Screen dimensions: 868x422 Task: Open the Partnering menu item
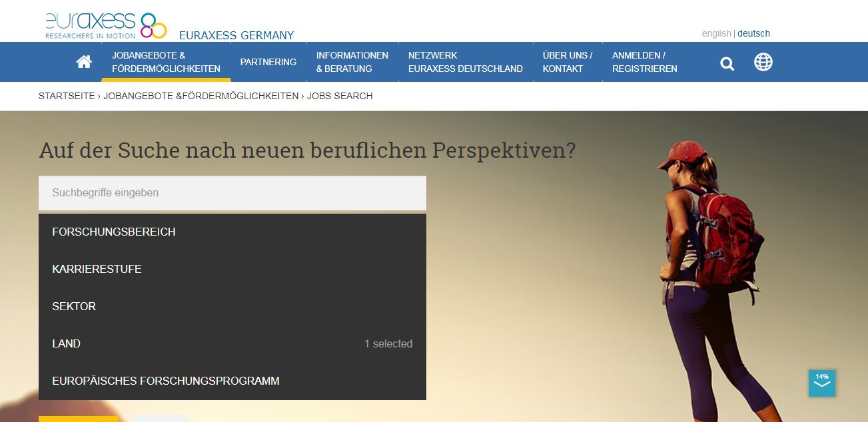pos(268,62)
